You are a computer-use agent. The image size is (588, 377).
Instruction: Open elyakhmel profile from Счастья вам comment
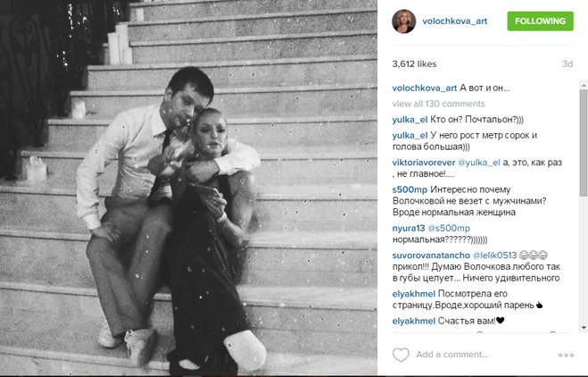tap(414, 321)
